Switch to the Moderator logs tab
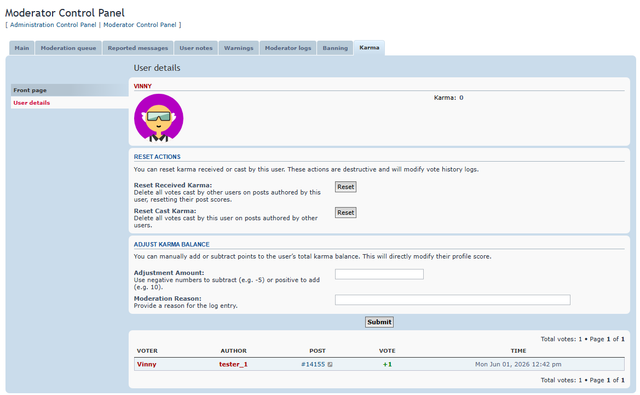 click(x=288, y=48)
